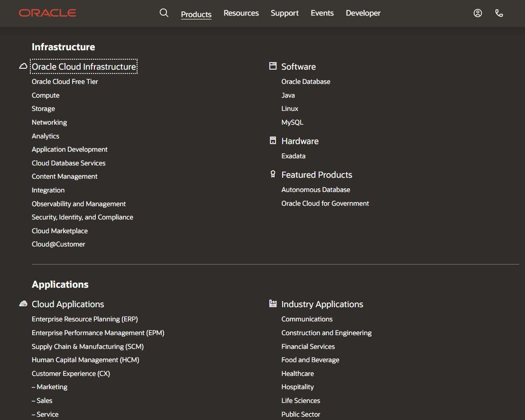
Task: Click the server icon beside Hardware
Action: coord(273,141)
